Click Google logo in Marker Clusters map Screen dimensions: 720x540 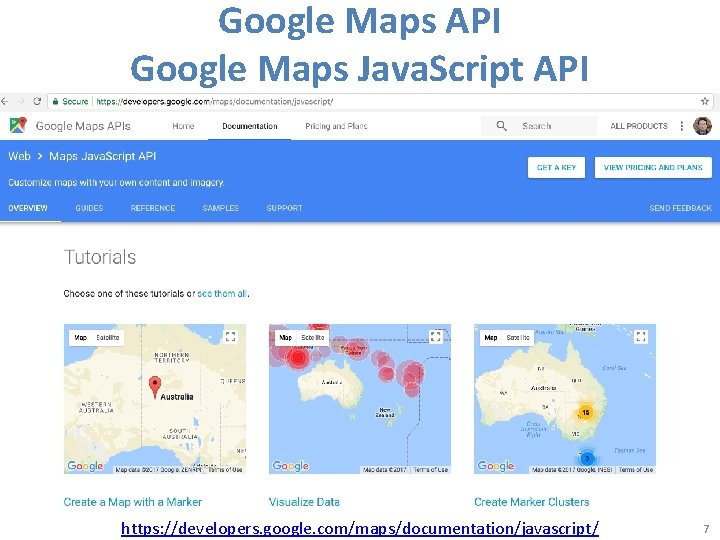click(496, 466)
